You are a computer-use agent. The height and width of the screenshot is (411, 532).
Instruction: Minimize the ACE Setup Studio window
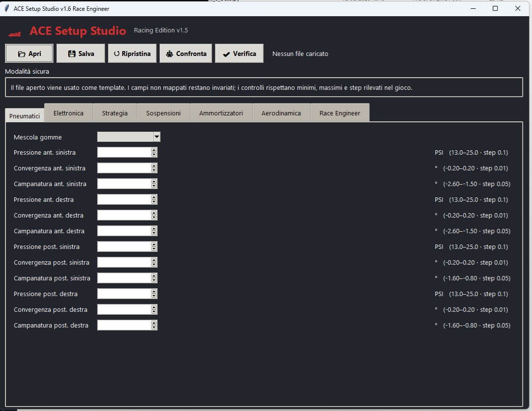pyautogui.click(x=473, y=8)
